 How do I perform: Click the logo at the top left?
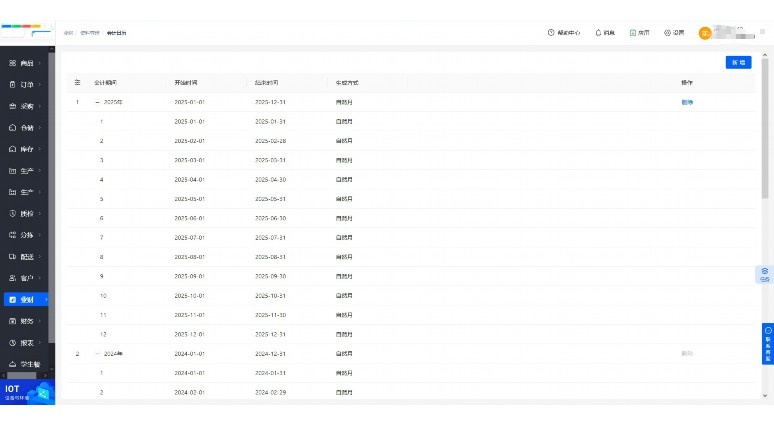[27, 32]
